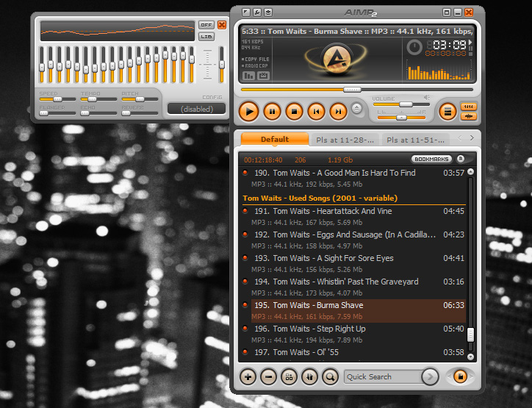
Task: Toggle the equalizer OFF button
Action: (x=206, y=25)
